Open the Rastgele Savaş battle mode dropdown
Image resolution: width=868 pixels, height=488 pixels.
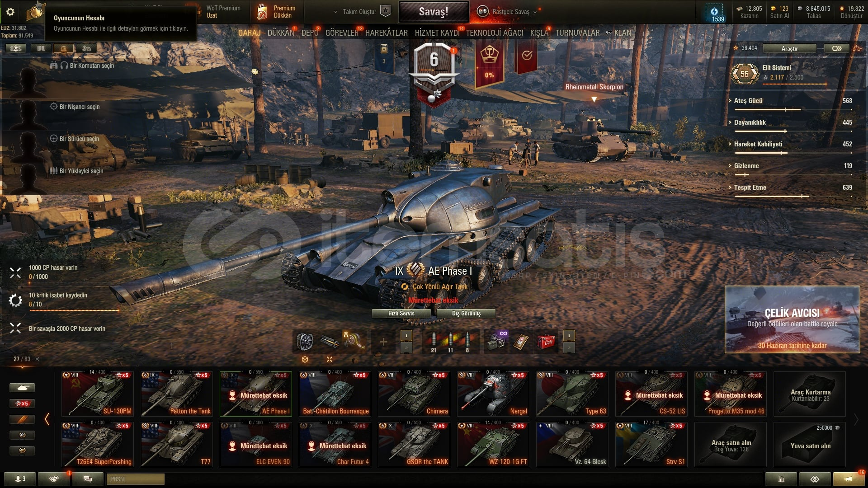tap(510, 12)
